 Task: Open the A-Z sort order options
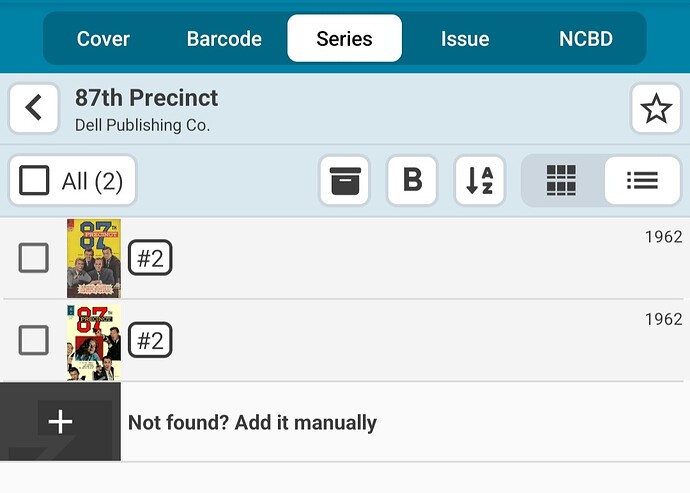tap(479, 181)
